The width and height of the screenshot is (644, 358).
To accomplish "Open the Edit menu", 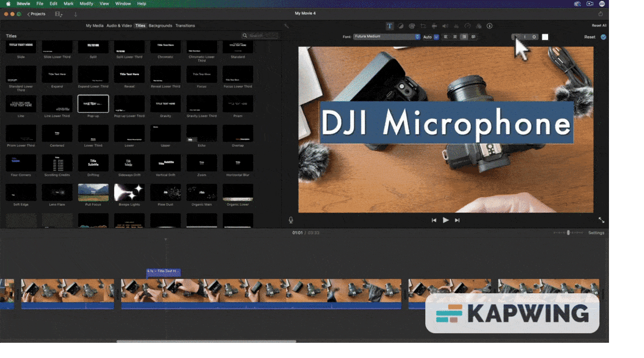I will click(x=53, y=4).
